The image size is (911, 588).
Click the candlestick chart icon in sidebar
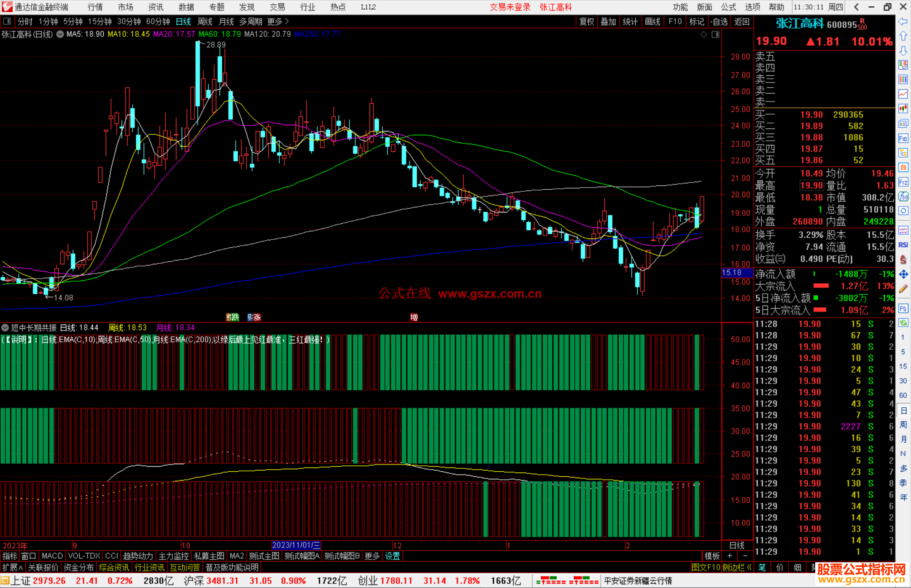click(x=903, y=108)
